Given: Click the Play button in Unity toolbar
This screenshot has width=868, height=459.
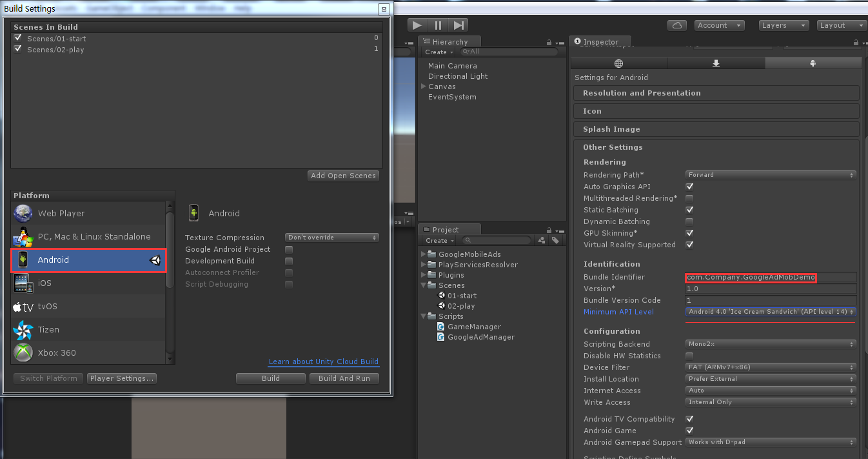Looking at the screenshot, I should tap(417, 25).
